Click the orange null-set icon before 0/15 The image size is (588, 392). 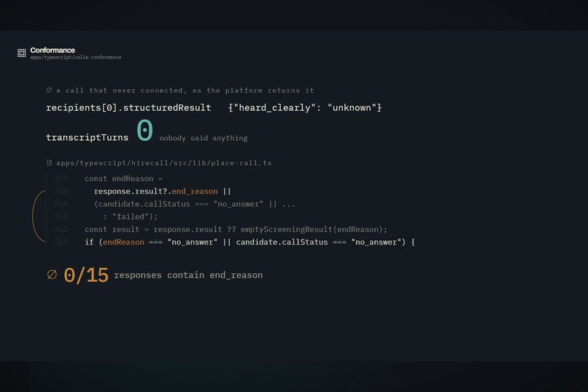coord(52,274)
